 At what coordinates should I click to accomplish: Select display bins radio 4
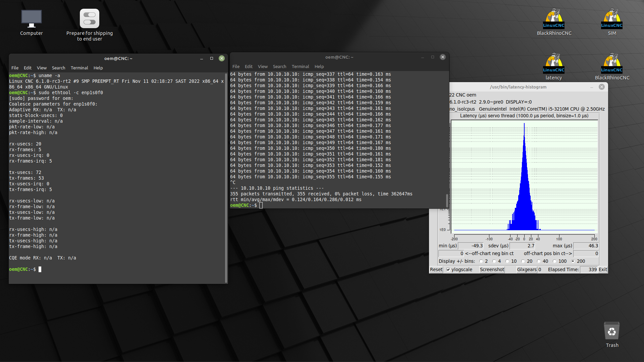coord(494,261)
